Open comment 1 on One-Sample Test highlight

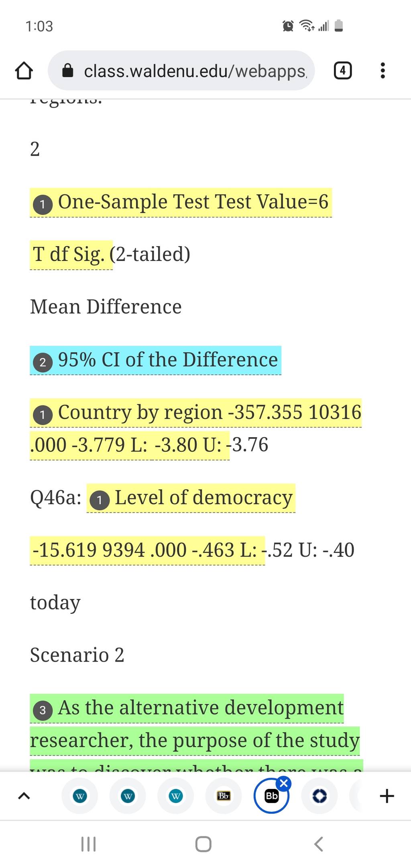[43, 205]
